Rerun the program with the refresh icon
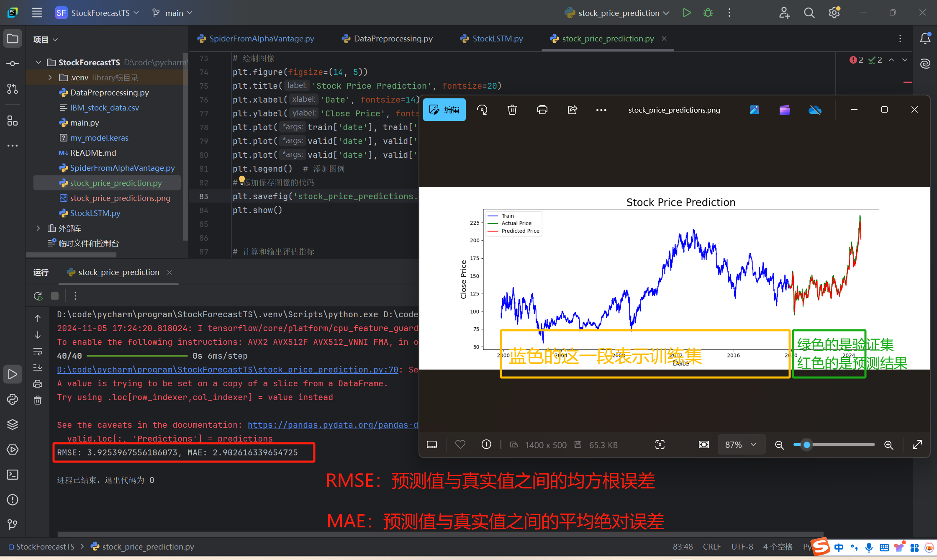This screenshot has height=560, width=937. [37, 295]
